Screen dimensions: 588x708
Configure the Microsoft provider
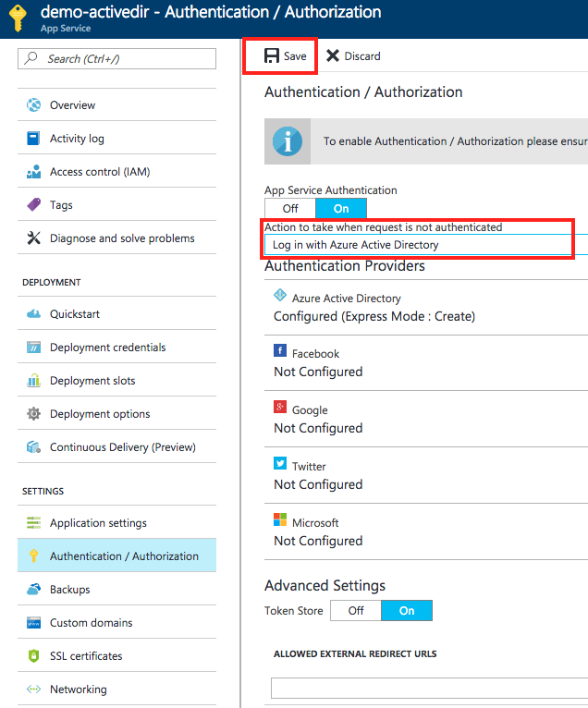coord(426,531)
